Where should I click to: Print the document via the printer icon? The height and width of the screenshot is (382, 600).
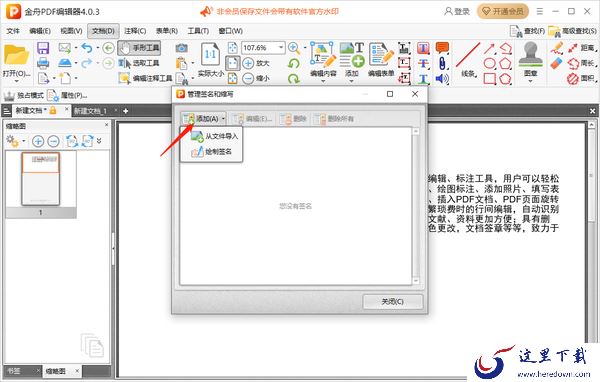coord(43,63)
